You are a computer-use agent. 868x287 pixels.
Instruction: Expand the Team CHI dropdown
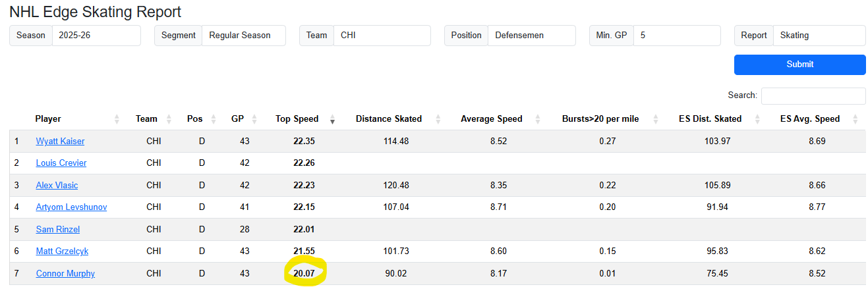[382, 36]
